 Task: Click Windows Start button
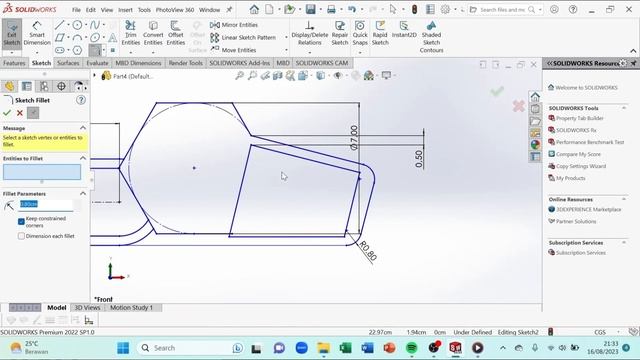point(123,348)
